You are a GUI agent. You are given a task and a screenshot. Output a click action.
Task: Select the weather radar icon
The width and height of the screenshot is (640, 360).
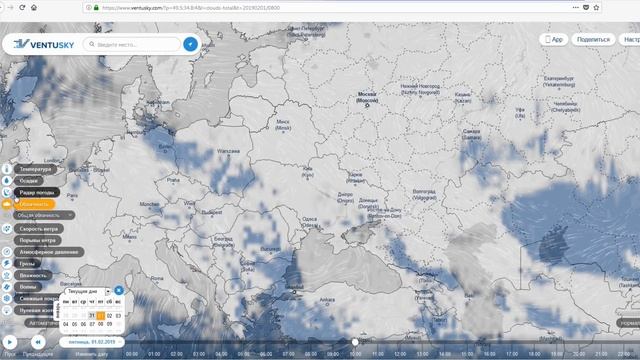[7, 192]
